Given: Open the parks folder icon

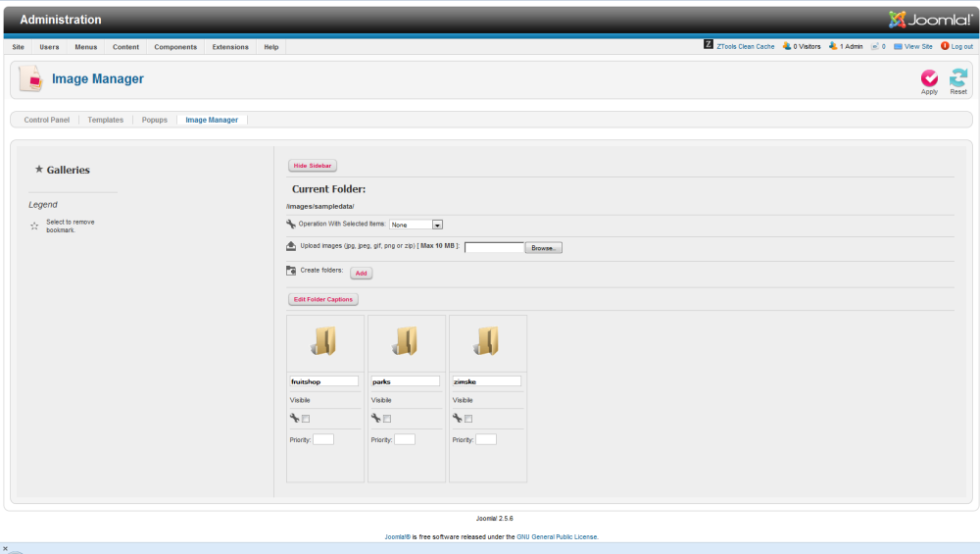Looking at the screenshot, I should click(406, 341).
